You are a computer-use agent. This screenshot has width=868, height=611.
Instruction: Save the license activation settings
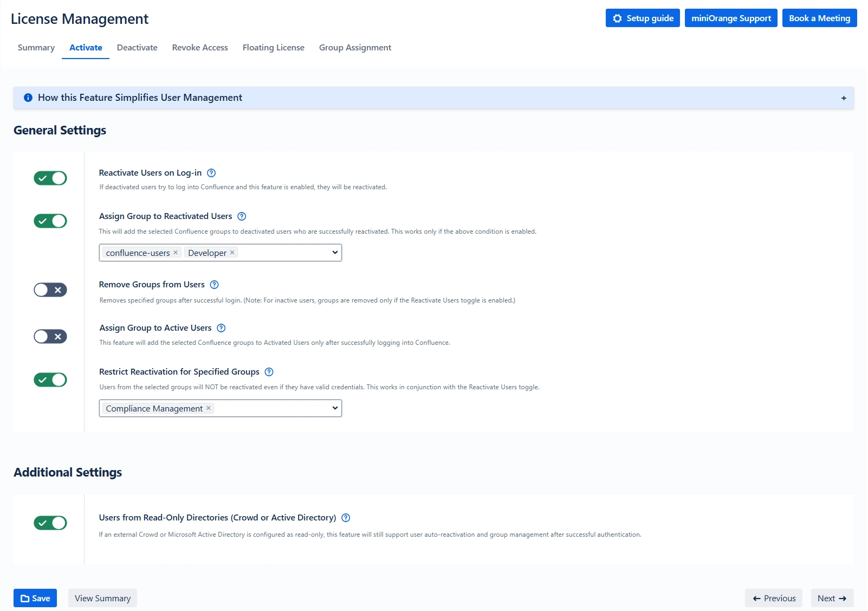pos(35,598)
